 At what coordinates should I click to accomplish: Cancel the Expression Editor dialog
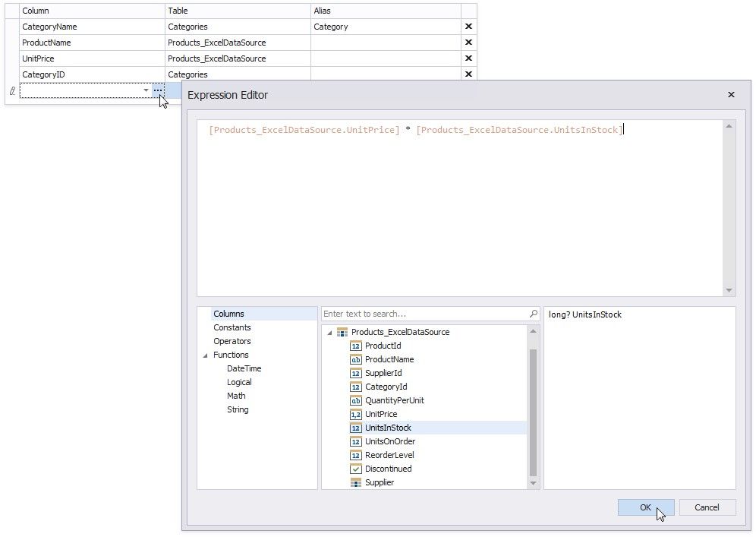(x=707, y=507)
